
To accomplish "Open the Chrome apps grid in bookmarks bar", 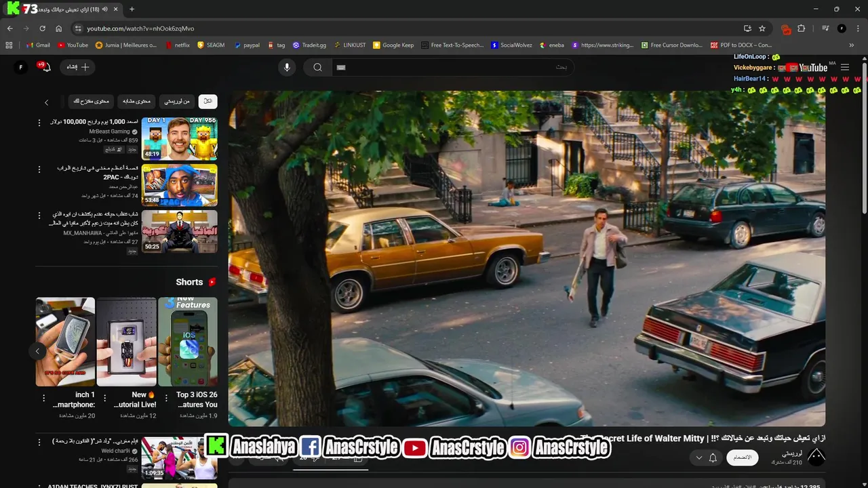I will click(9, 45).
